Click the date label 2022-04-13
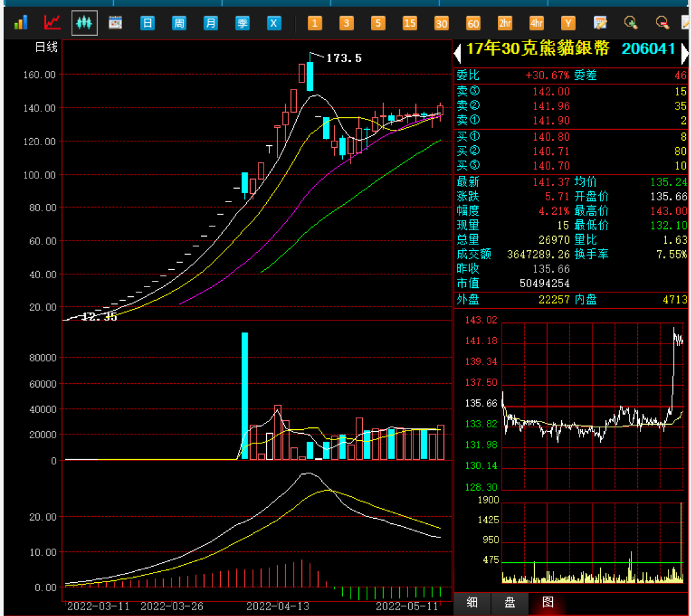This screenshot has width=691, height=616. click(278, 606)
